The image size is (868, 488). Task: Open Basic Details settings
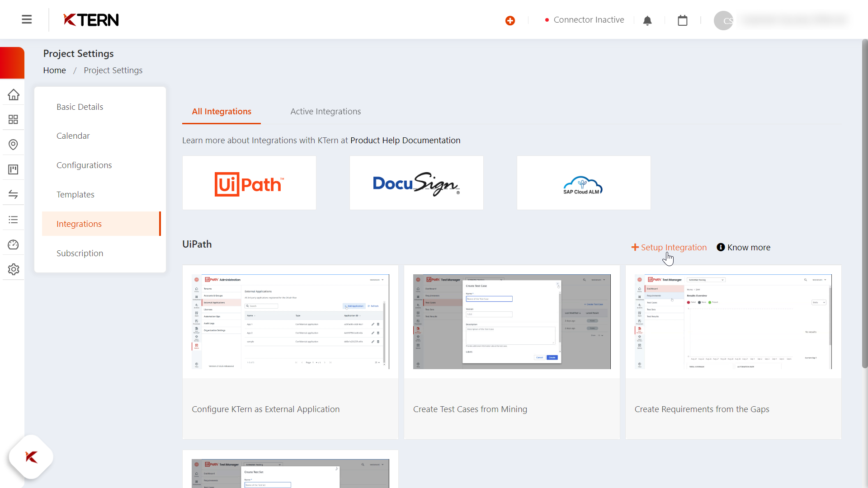80,107
